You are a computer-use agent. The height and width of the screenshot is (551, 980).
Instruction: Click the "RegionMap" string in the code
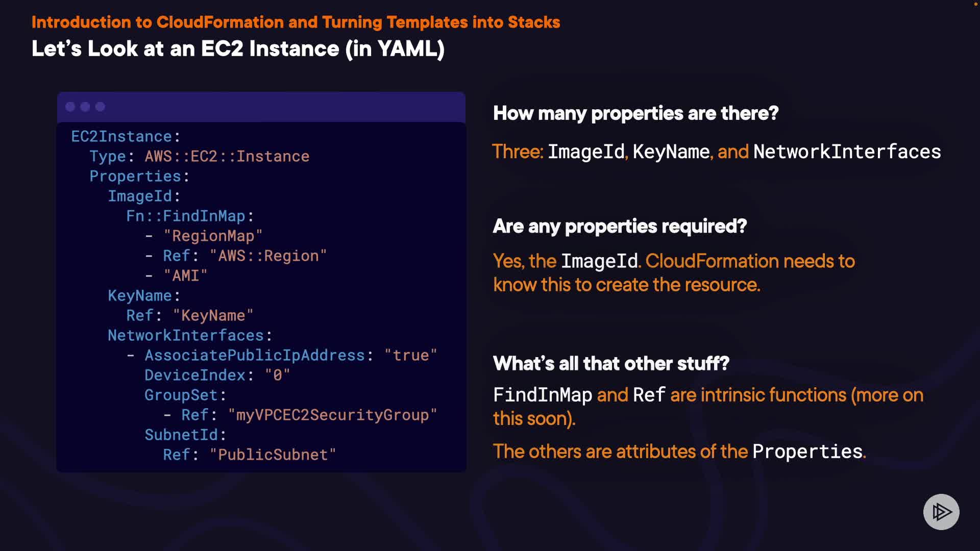tap(213, 236)
